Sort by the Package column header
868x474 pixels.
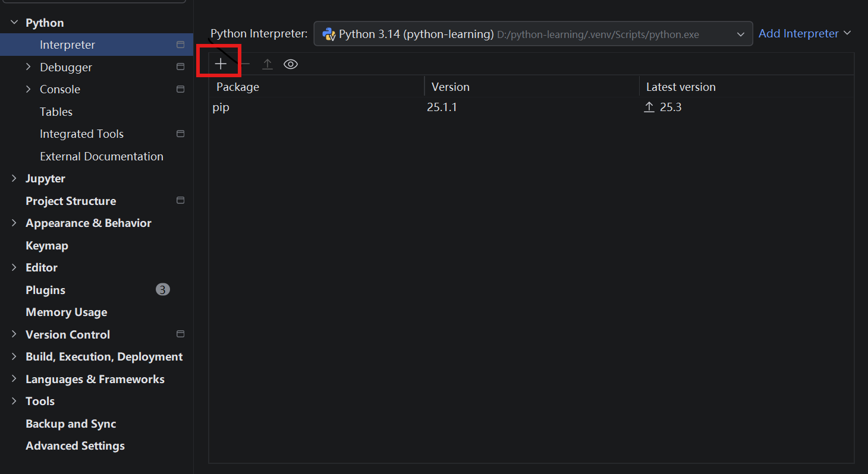pos(316,87)
